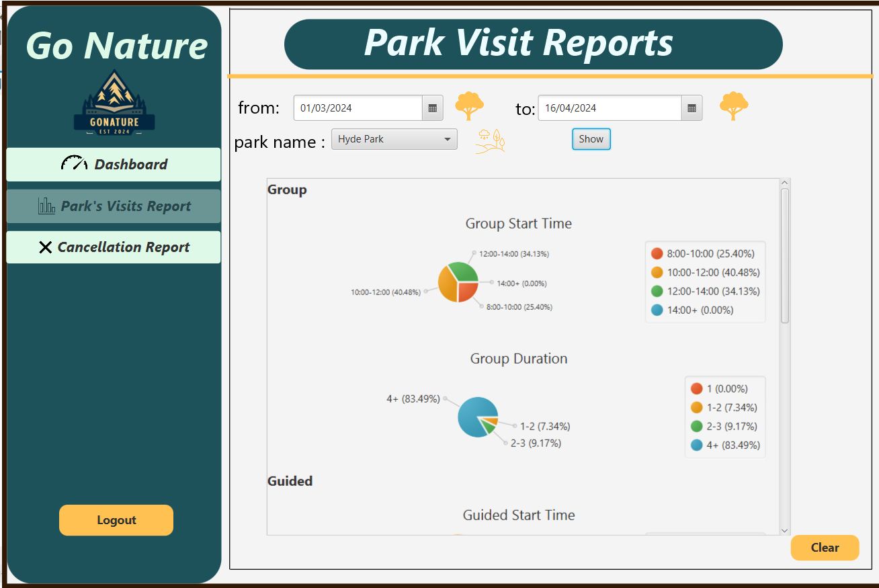Click the 10:00-12:00 (40.48%) pie label
The image size is (879, 588).
[386, 292]
